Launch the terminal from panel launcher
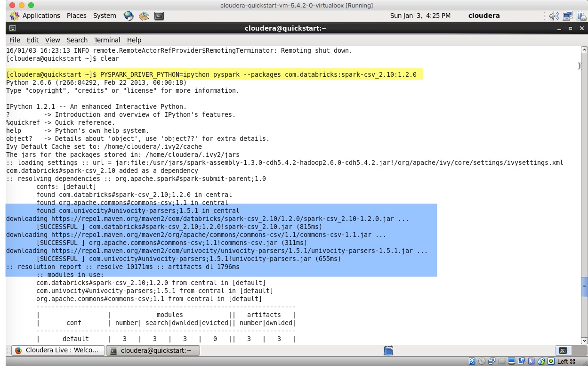Screen dimensions: 588x366 point(159,16)
